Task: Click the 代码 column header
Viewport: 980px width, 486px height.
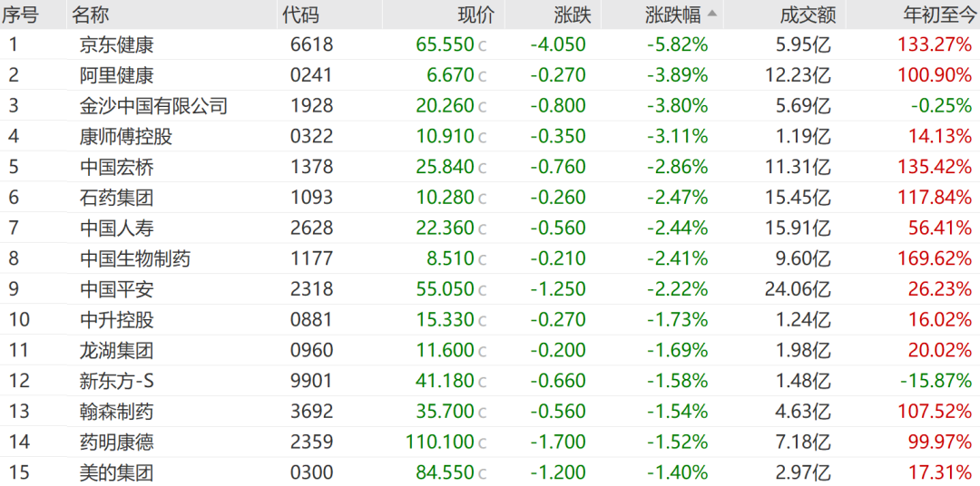Action: pos(300,15)
